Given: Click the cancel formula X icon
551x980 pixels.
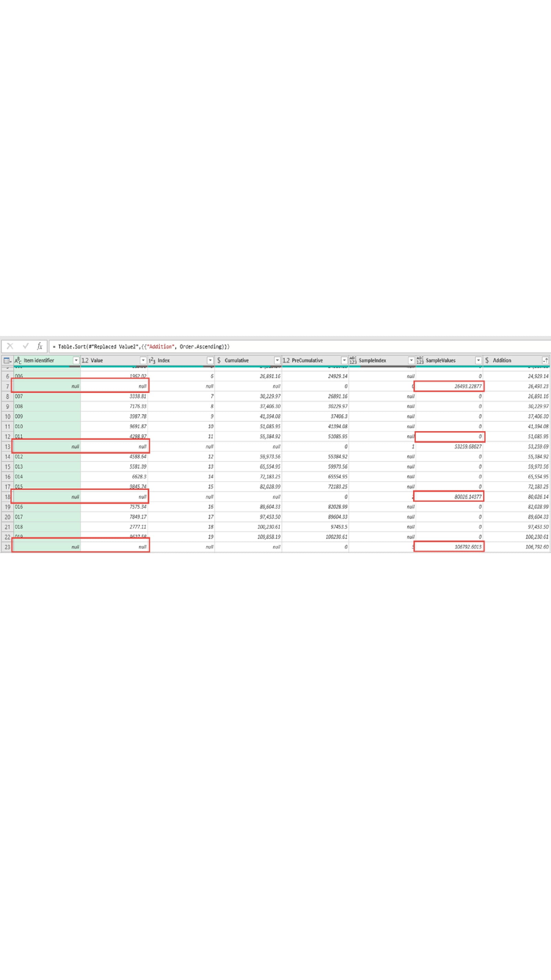Looking at the screenshot, I should [x=10, y=346].
